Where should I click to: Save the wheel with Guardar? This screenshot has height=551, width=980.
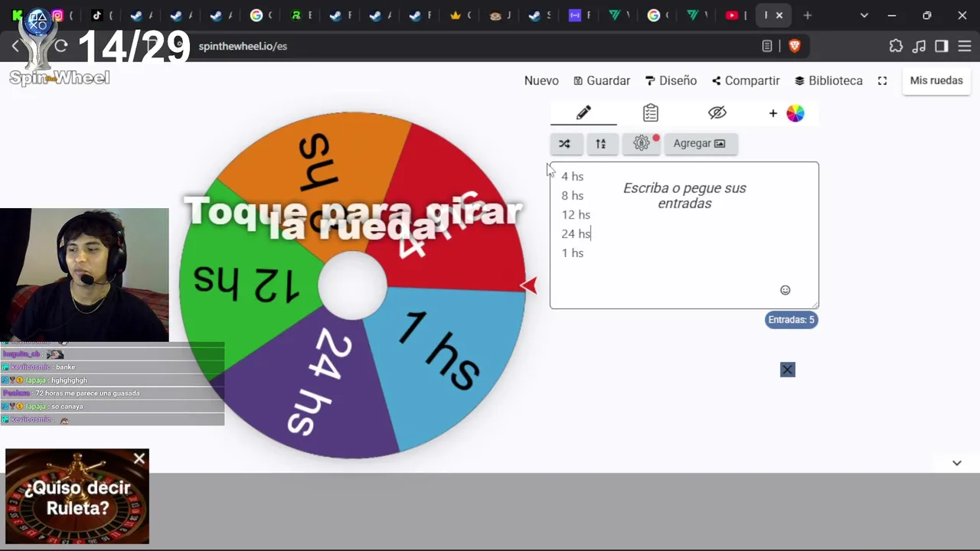point(602,80)
